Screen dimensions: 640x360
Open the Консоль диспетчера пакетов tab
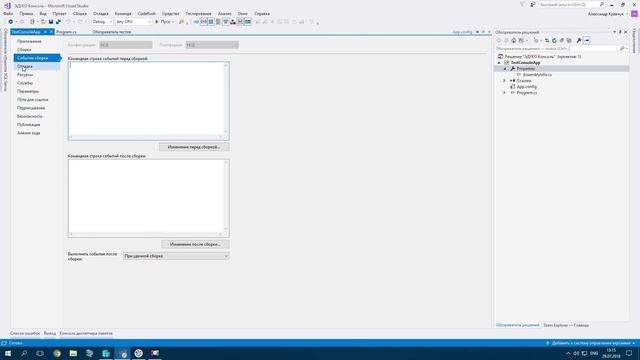[x=86, y=333]
